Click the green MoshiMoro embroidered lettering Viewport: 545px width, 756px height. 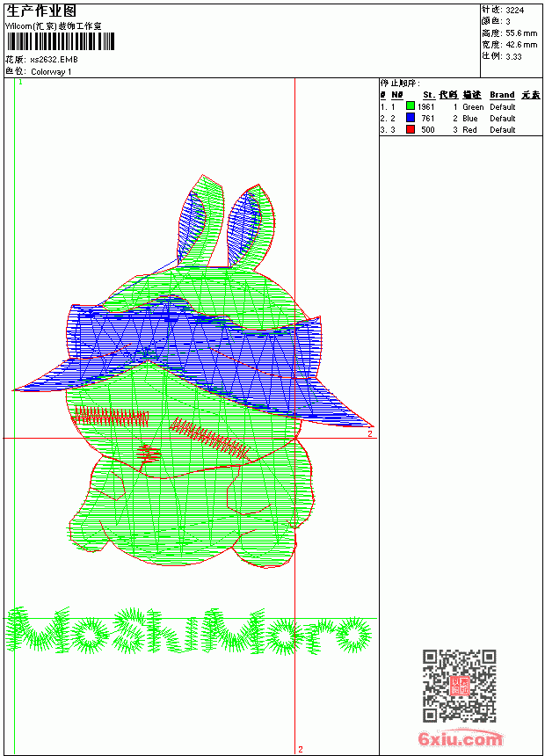189,630
